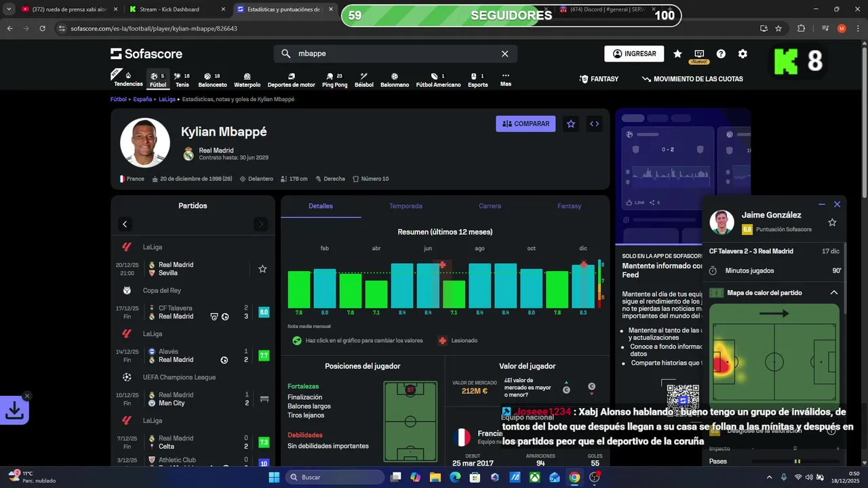Favorite Kylian Mbappé with the star
The width and height of the screenshot is (868, 488).
571,123
